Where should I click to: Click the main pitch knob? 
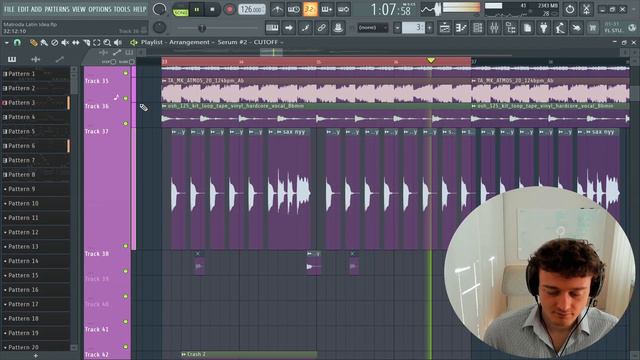pos(159,28)
